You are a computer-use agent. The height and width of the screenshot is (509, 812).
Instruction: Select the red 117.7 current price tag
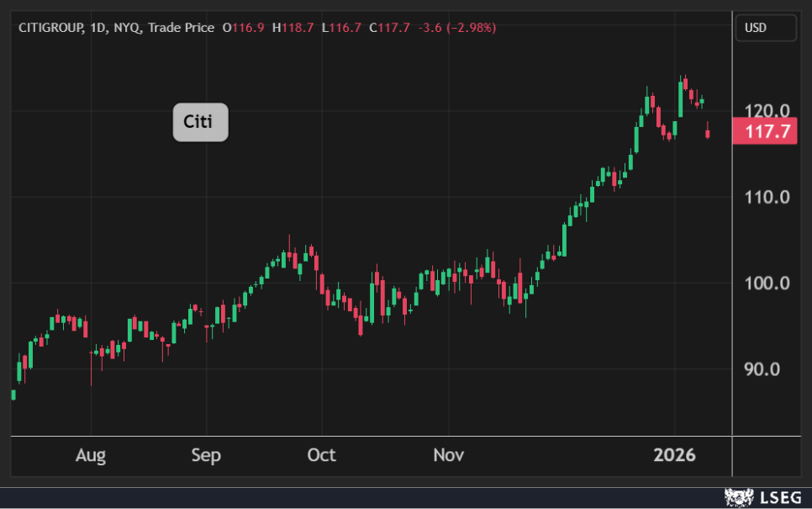[x=765, y=131]
